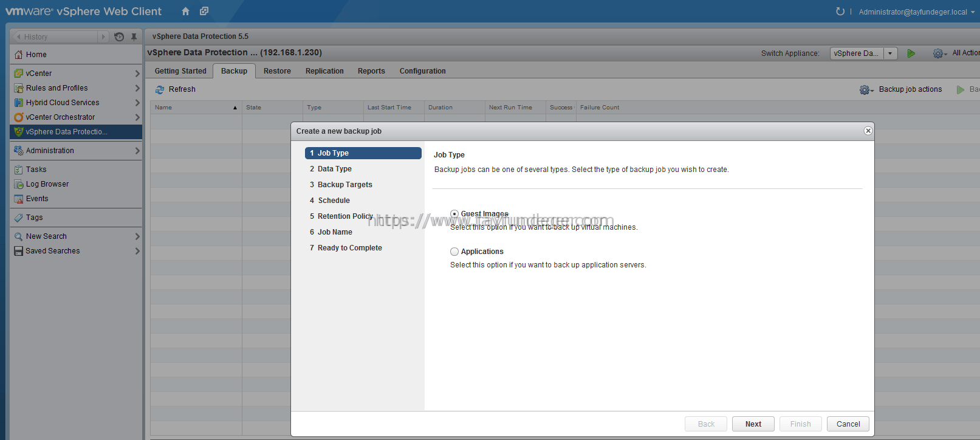Switch to the Getting Started tab
Viewport: 980px width, 440px height.
tap(180, 71)
